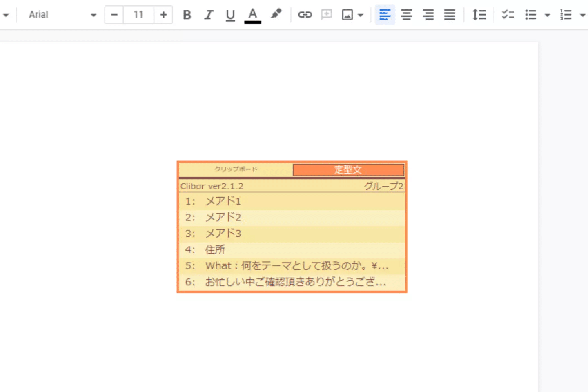
Task: Select left text alignment
Action: coord(385,15)
